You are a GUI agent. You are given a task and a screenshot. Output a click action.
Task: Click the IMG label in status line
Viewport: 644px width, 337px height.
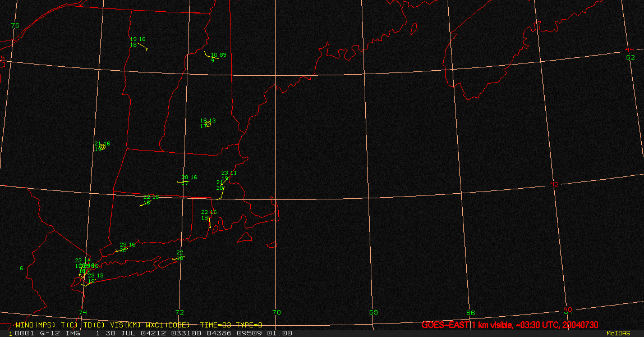pyautogui.click(x=73, y=333)
